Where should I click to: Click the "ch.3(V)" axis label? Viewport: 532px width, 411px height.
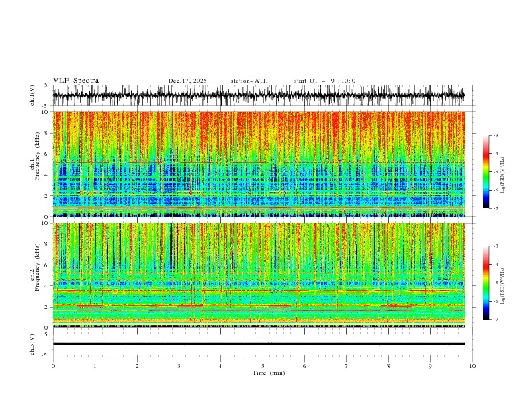pos(32,345)
